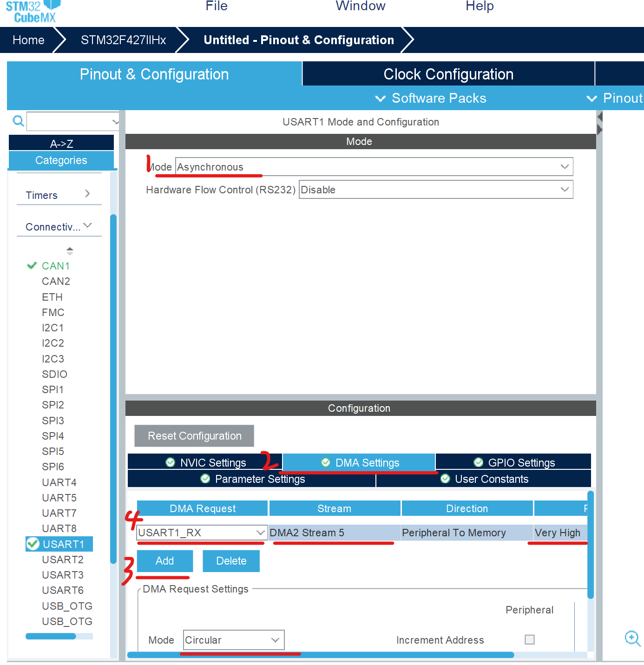The image size is (644, 665).
Task: Click the STM32CubeMX logo icon
Action: tap(33, 11)
